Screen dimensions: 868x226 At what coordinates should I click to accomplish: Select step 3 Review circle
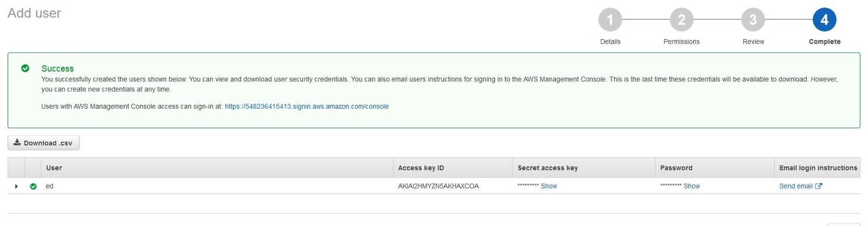click(x=753, y=20)
